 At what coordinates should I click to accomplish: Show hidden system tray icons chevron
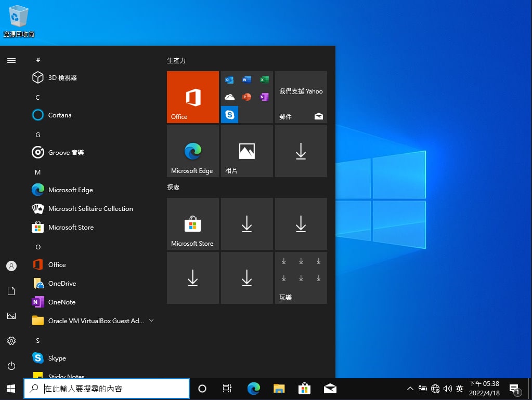tap(410, 389)
